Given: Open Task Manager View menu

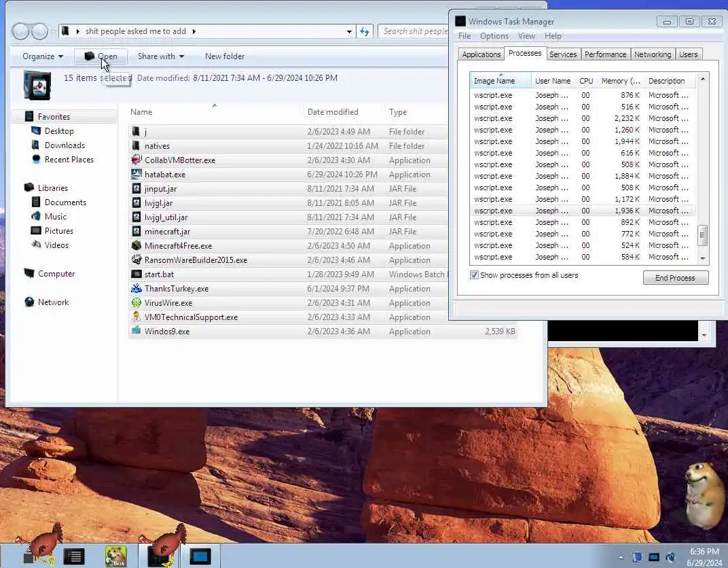Looking at the screenshot, I should 526,36.
